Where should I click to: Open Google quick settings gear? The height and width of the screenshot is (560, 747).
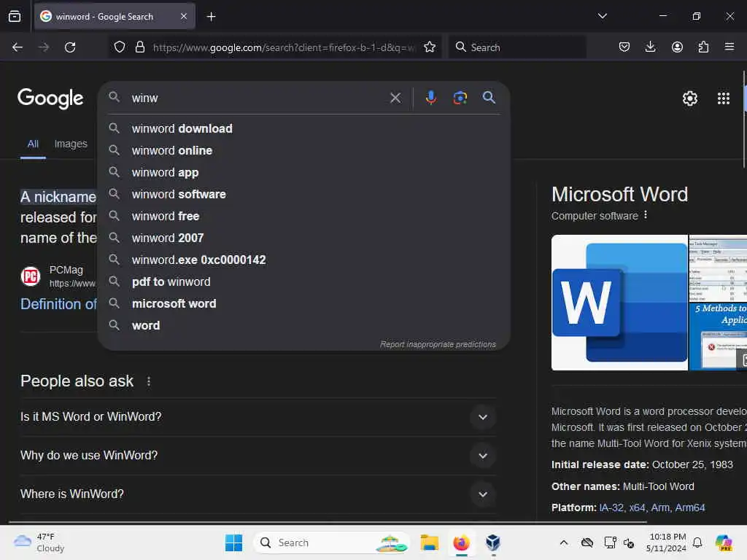(690, 98)
